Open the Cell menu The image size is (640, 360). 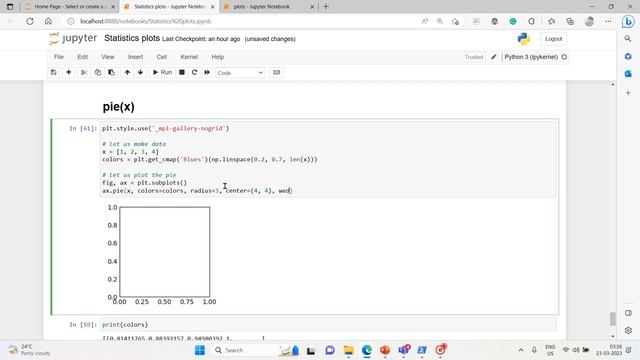(x=162, y=57)
